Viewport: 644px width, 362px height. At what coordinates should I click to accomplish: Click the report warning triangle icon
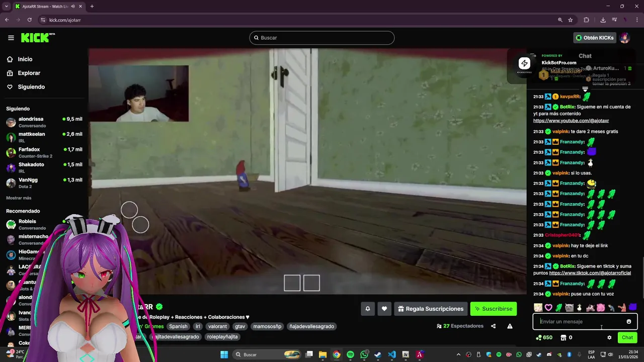point(510,326)
